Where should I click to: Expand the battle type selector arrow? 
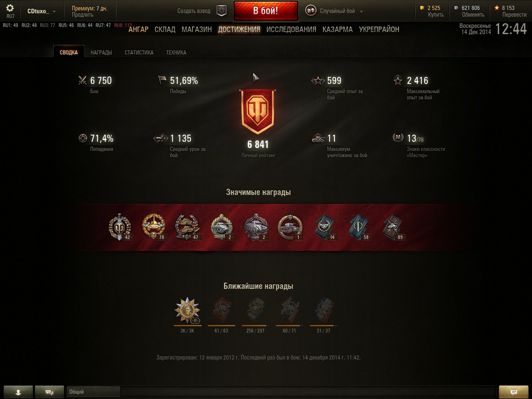[x=361, y=11]
